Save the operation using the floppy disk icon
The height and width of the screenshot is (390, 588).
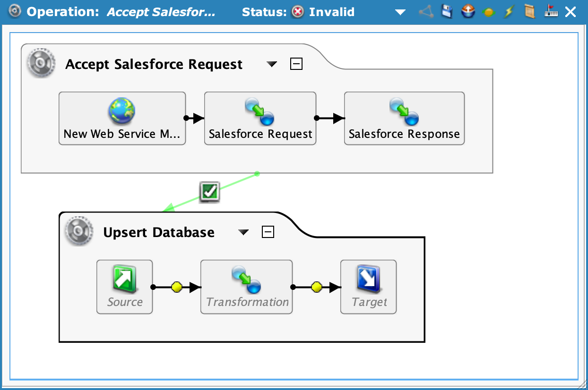[x=447, y=12]
